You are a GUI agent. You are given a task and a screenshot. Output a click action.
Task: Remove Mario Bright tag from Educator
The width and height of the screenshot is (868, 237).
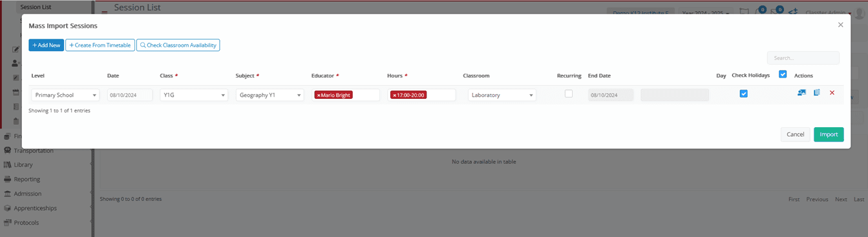[x=319, y=95]
